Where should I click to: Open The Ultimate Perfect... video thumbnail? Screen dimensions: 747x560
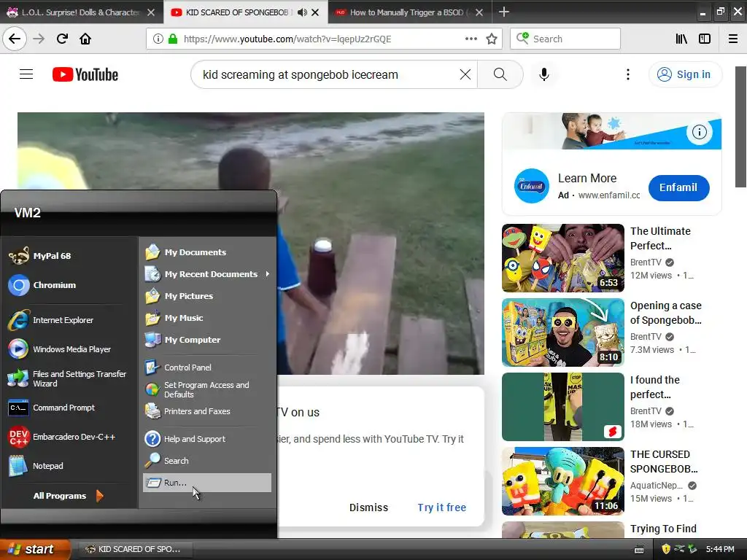(562, 258)
